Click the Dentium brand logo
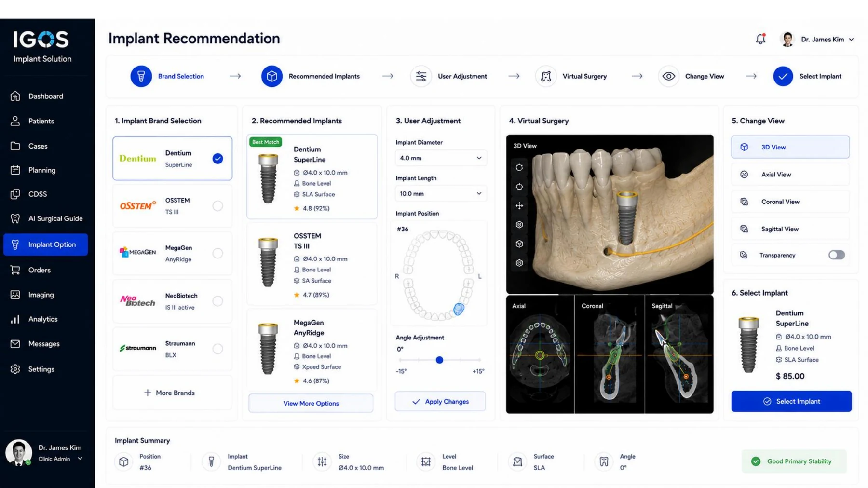 coord(138,159)
